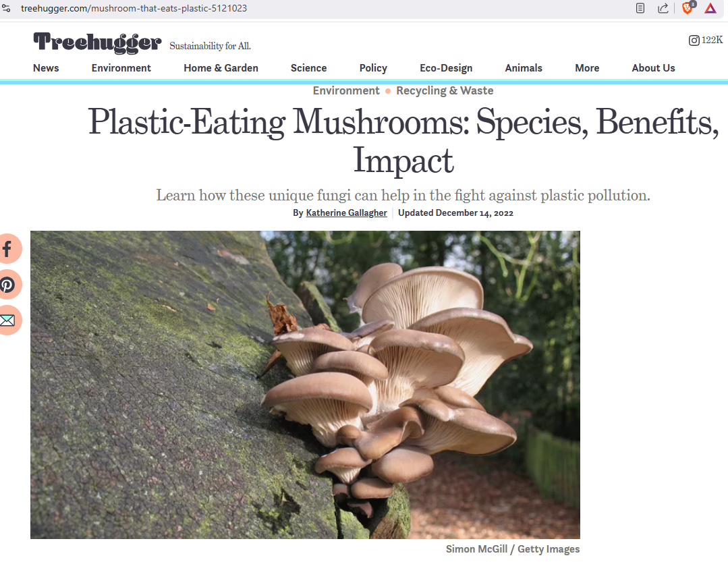Pin article using Pinterest icon
Viewport: 728px width, 562px height.
click(7, 285)
